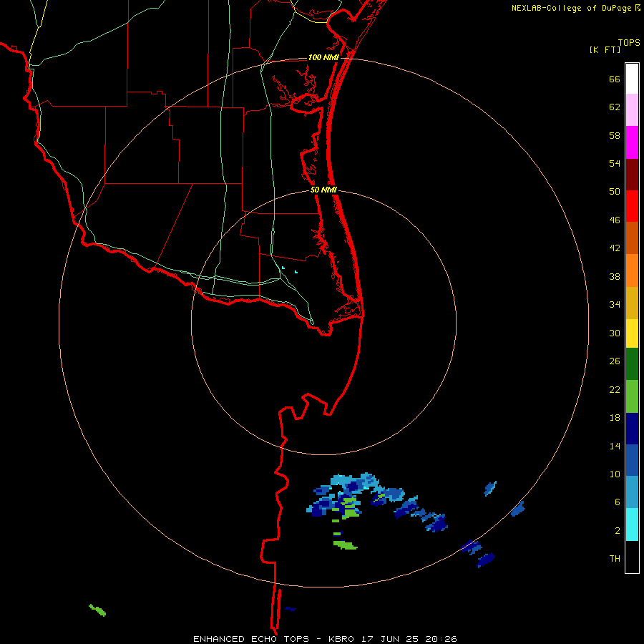Click the 'TOPS' legend title

pyautogui.click(x=629, y=42)
